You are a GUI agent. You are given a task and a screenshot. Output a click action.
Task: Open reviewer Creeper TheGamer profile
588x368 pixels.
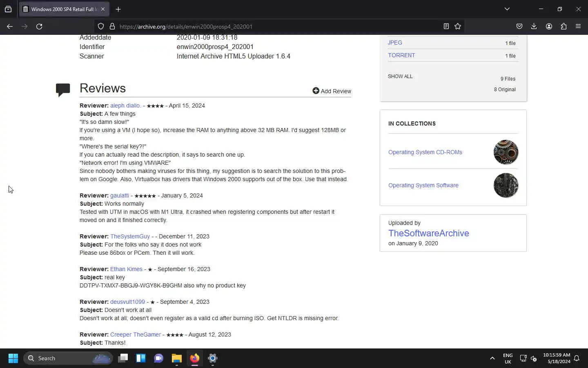pos(136,334)
